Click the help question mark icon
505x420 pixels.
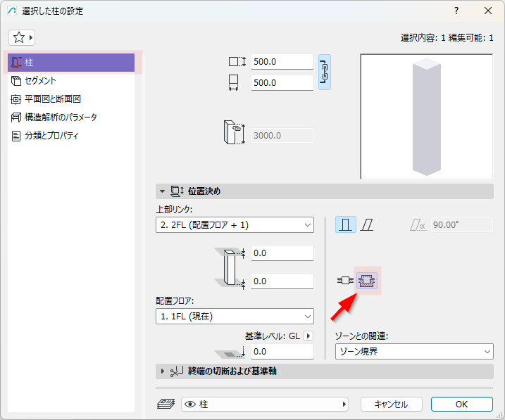[x=456, y=11]
